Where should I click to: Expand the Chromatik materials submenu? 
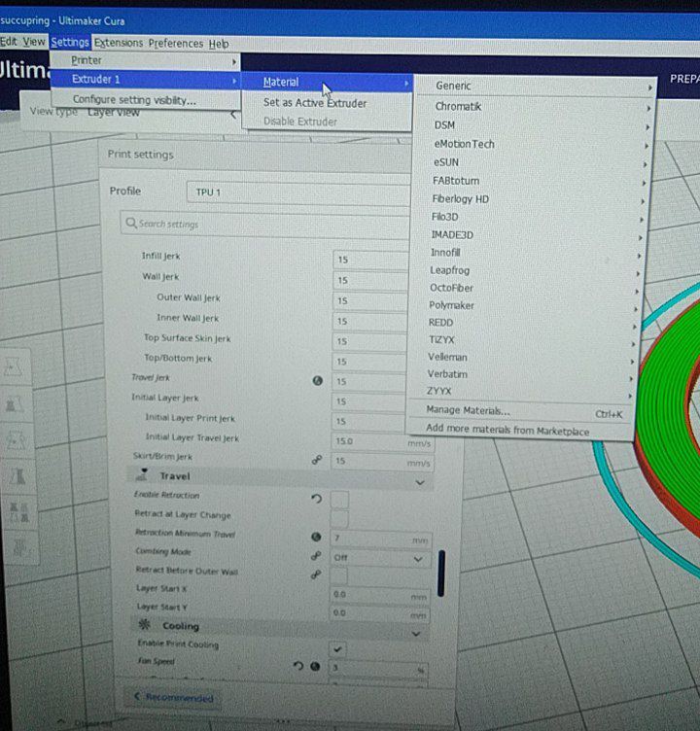coord(534,107)
